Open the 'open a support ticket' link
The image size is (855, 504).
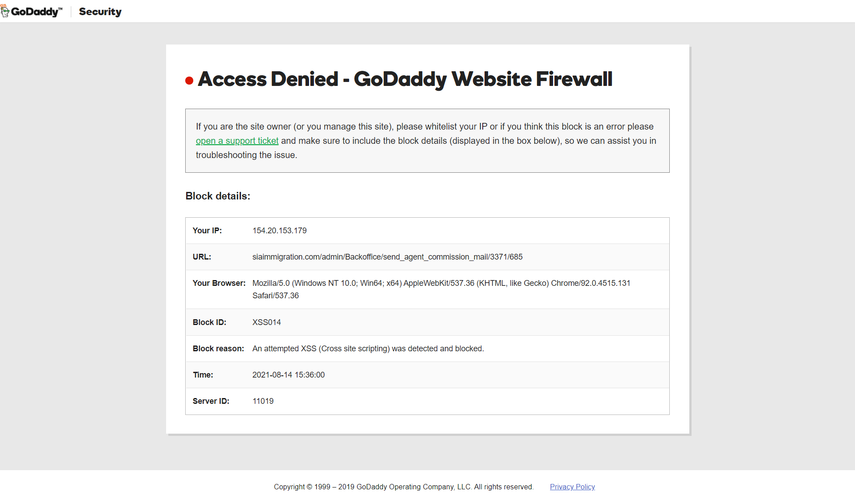pyautogui.click(x=237, y=141)
